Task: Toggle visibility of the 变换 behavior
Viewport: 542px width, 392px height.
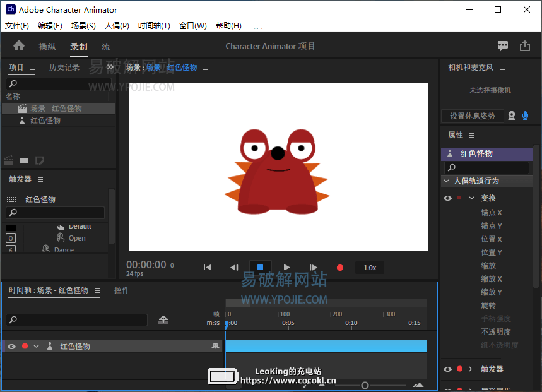Action: click(x=447, y=198)
